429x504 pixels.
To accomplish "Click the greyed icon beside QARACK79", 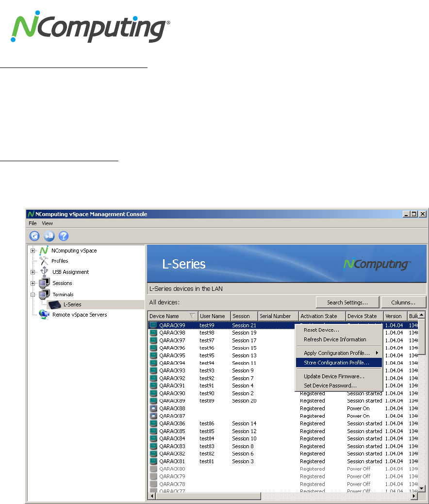I will (154, 476).
